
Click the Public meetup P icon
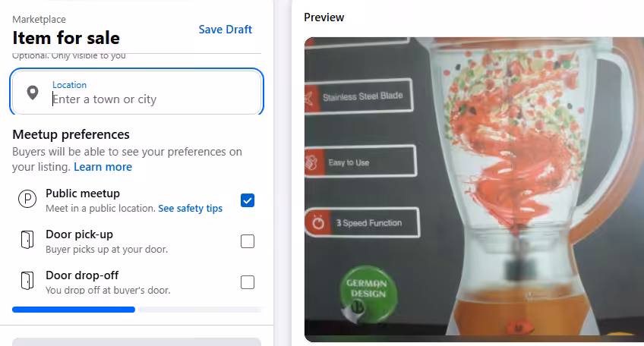coord(27,199)
